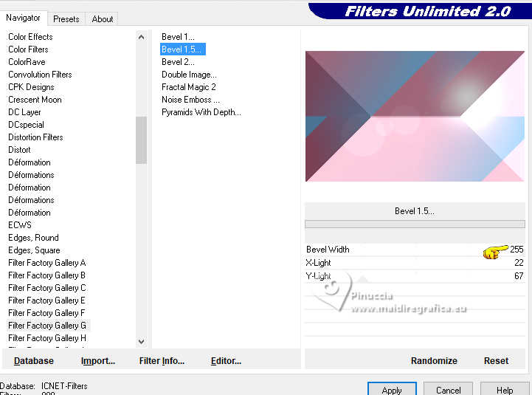Select the ColorRave category
532x395 pixels.
point(27,62)
